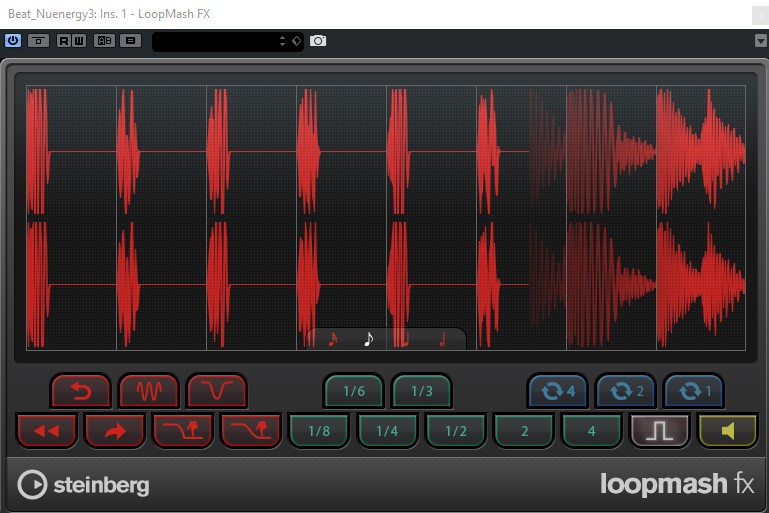Viewport: 769px width, 513px height.
Task: Click the double rewind arrows button
Action: click(47, 431)
